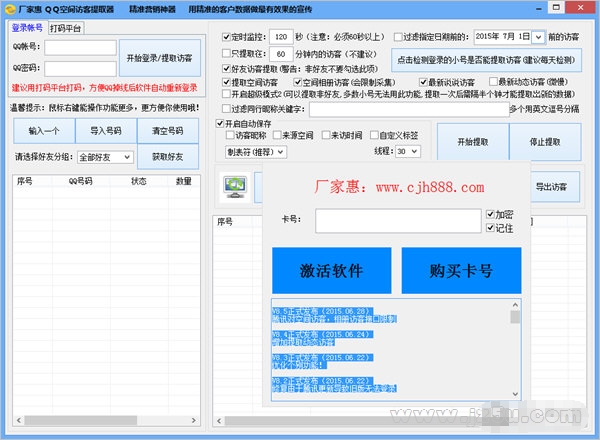This screenshot has width=600, height=440.
Task: Toggle 好友访客提取 checkbox
Action: (226, 68)
